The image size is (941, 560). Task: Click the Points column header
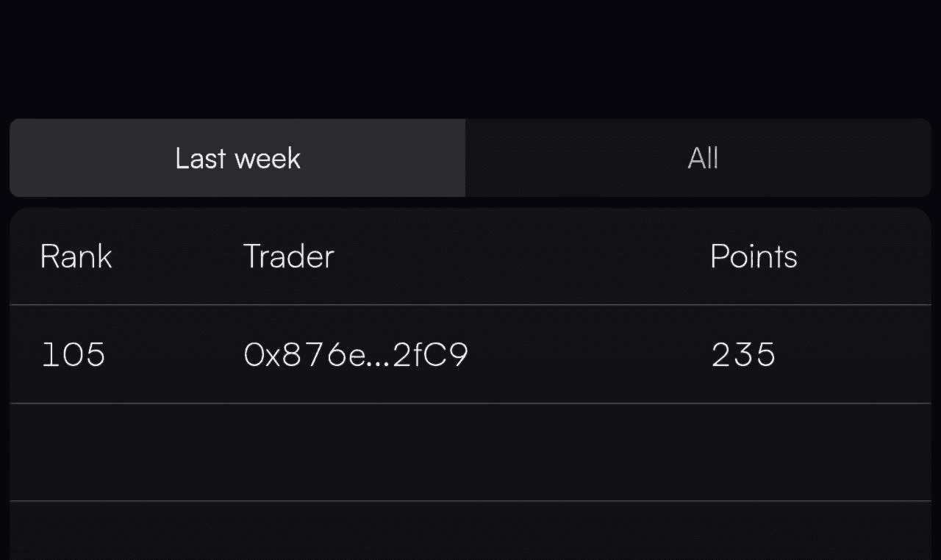click(x=754, y=256)
